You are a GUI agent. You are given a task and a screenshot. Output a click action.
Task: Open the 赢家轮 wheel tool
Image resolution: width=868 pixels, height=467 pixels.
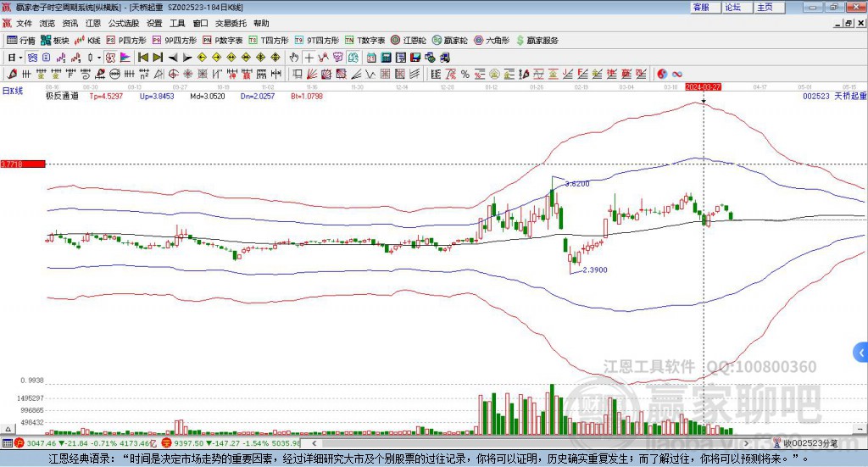point(450,41)
